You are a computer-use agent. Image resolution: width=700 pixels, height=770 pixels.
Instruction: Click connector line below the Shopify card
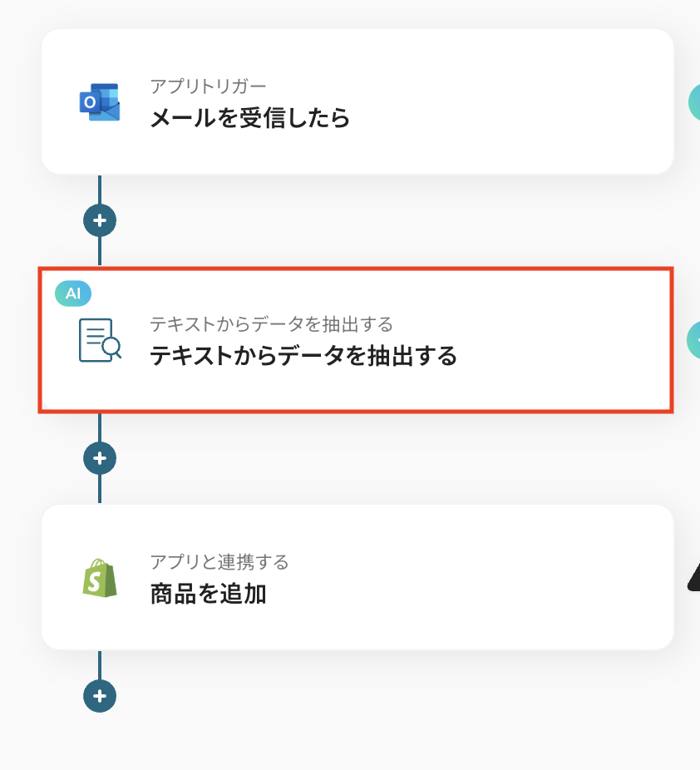point(100,664)
